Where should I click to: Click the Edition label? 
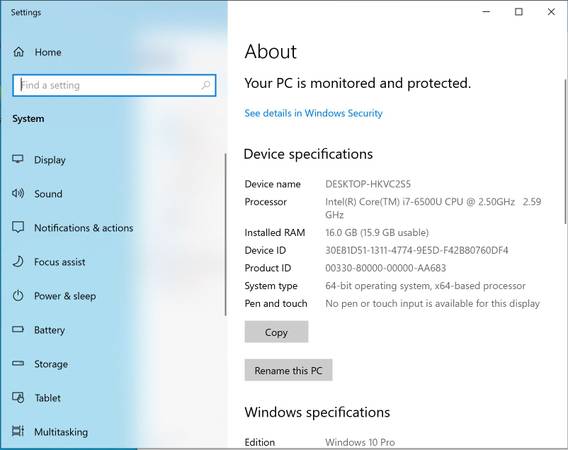(x=260, y=442)
